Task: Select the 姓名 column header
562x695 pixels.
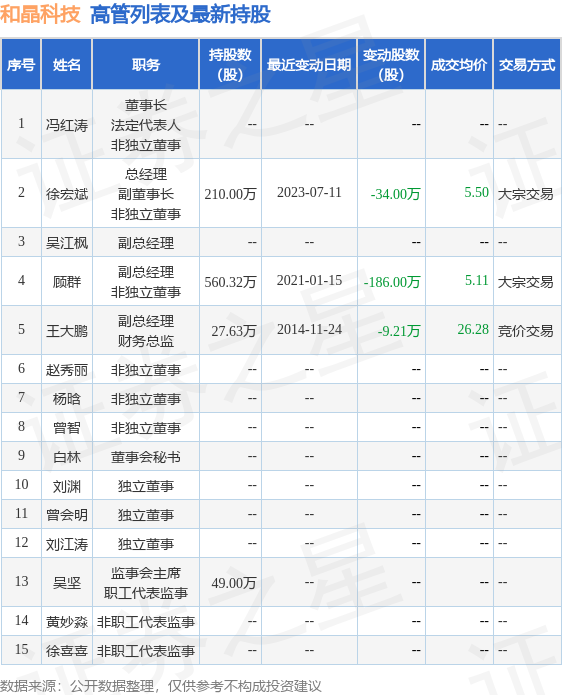Action: pyautogui.click(x=66, y=65)
